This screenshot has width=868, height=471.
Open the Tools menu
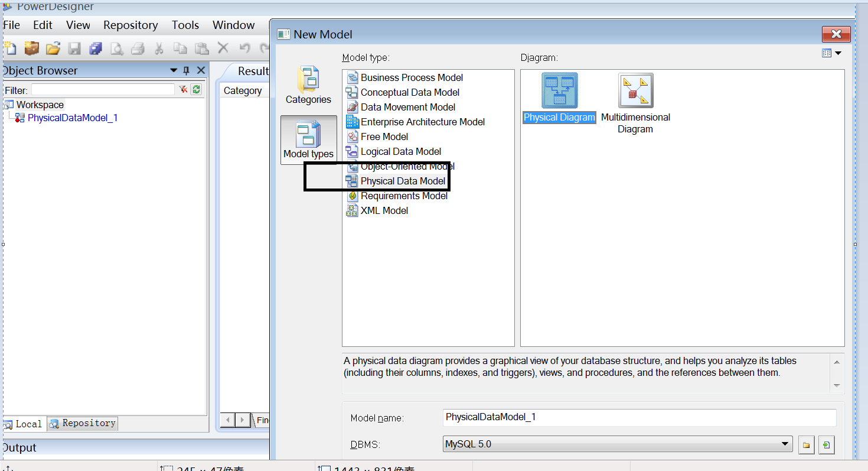(185, 25)
